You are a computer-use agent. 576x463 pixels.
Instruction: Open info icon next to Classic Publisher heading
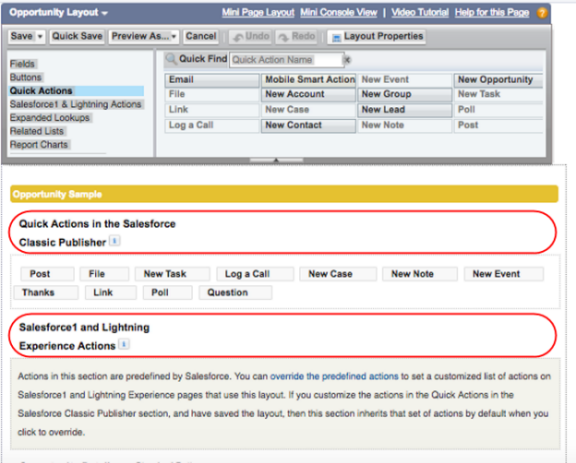tap(115, 241)
